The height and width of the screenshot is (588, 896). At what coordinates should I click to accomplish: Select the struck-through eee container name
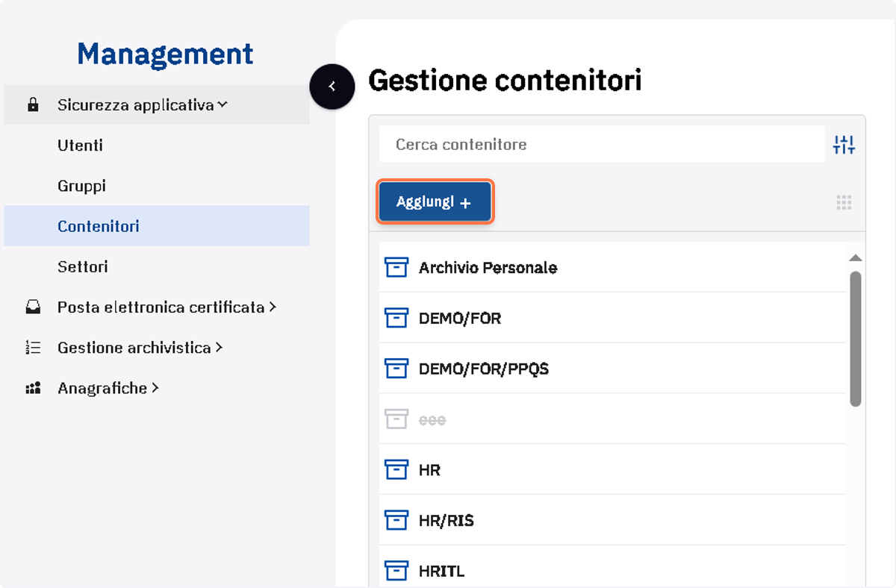pyautogui.click(x=432, y=420)
